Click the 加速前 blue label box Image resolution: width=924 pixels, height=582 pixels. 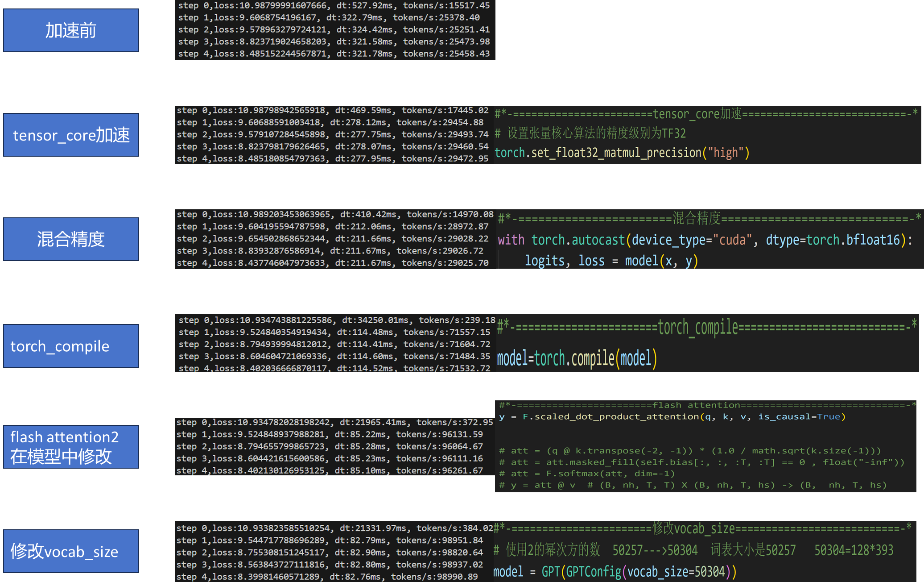pos(71,30)
